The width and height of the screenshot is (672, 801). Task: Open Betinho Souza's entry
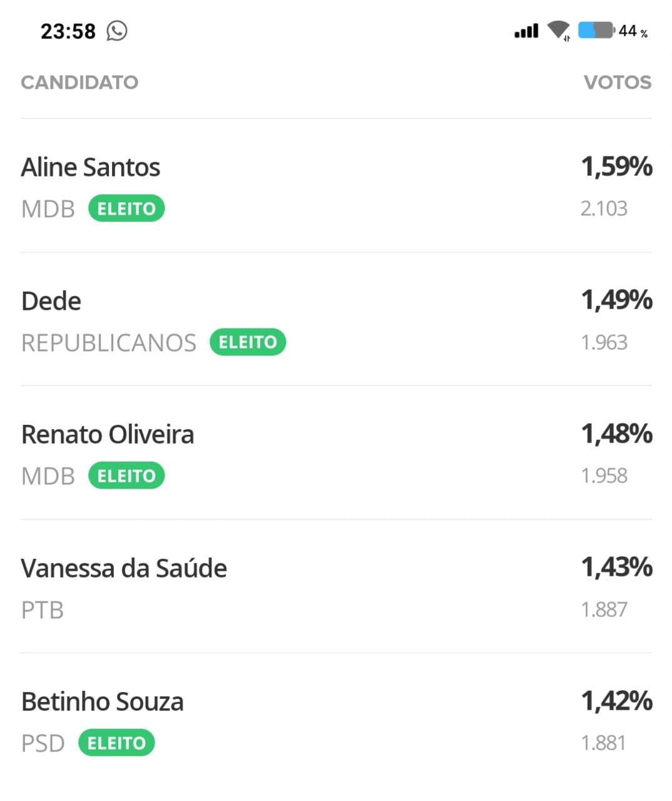[336, 720]
